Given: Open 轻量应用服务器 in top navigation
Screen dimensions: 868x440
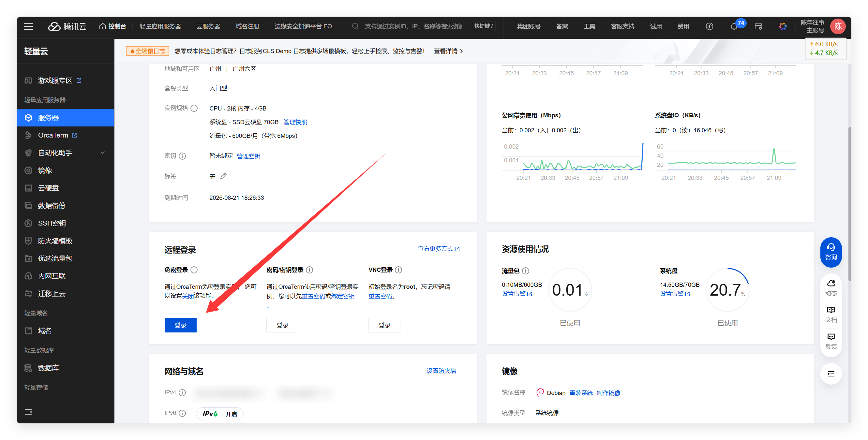Looking at the screenshot, I should pos(160,26).
